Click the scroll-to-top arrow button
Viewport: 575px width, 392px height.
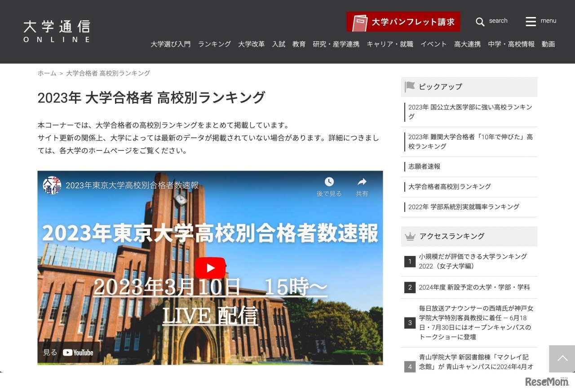click(562, 358)
